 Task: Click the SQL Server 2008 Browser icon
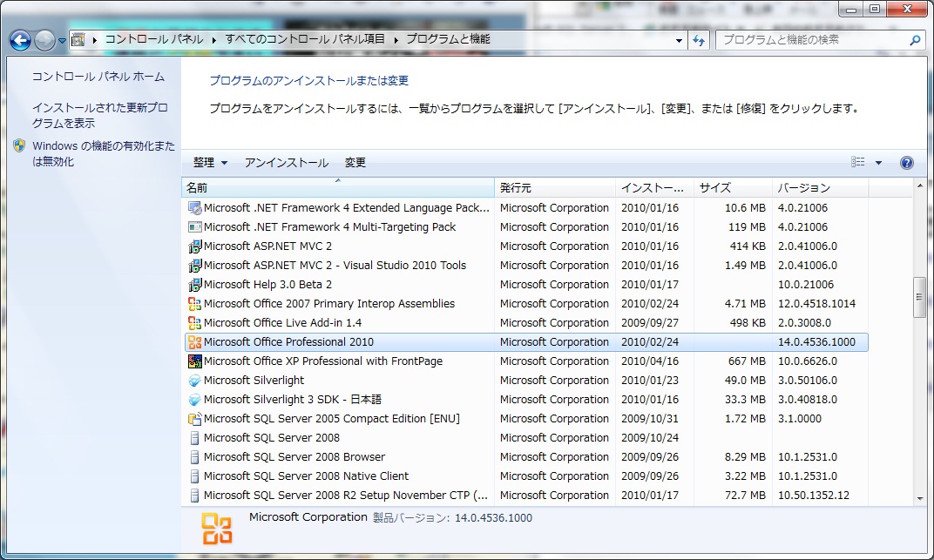(x=195, y=457)
